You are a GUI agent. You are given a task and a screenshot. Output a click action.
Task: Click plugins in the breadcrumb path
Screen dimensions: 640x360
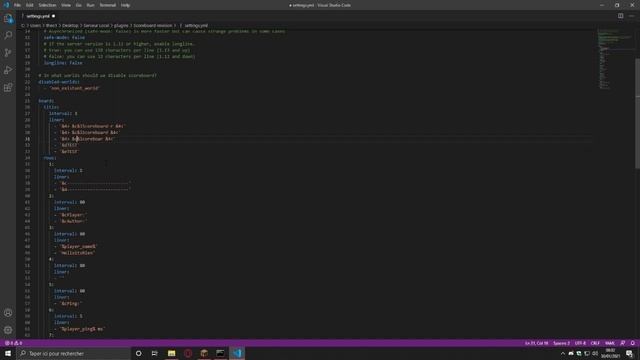[121, 25]
